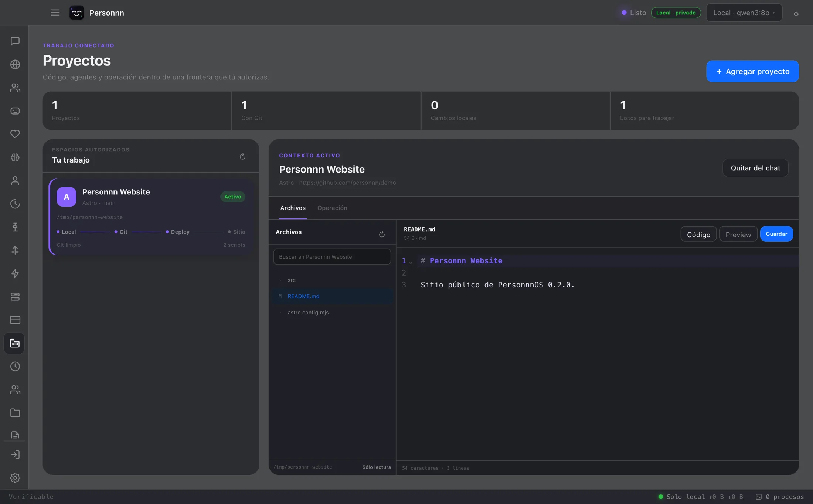Open README.md in the file tree
813x504 pixels.
[x=333, y=296]
